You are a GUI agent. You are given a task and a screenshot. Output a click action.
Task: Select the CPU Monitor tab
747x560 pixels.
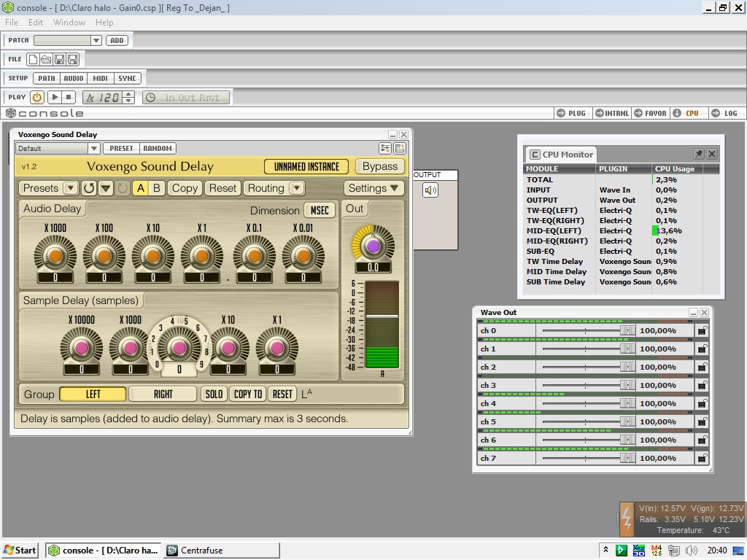[x=561, y=155]
